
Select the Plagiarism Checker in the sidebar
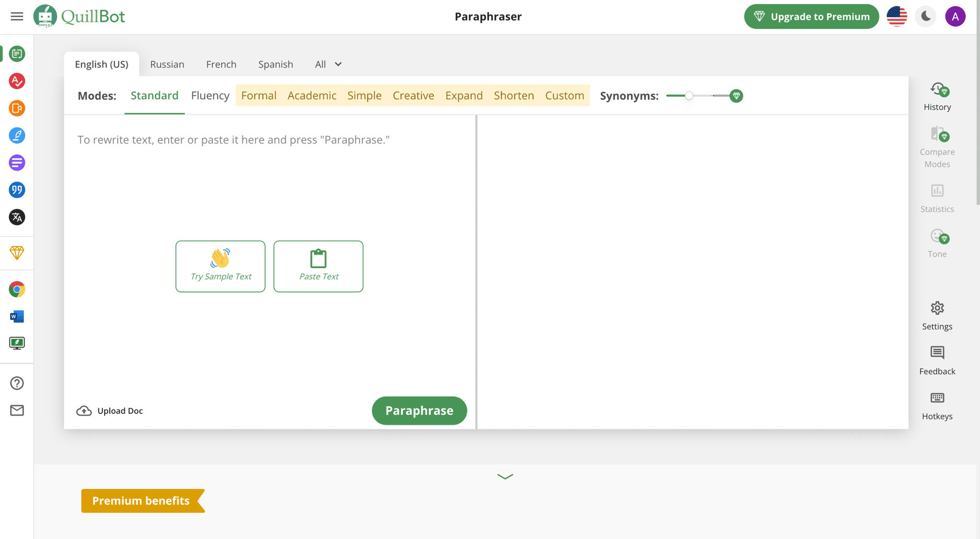[x=17, y=108]
